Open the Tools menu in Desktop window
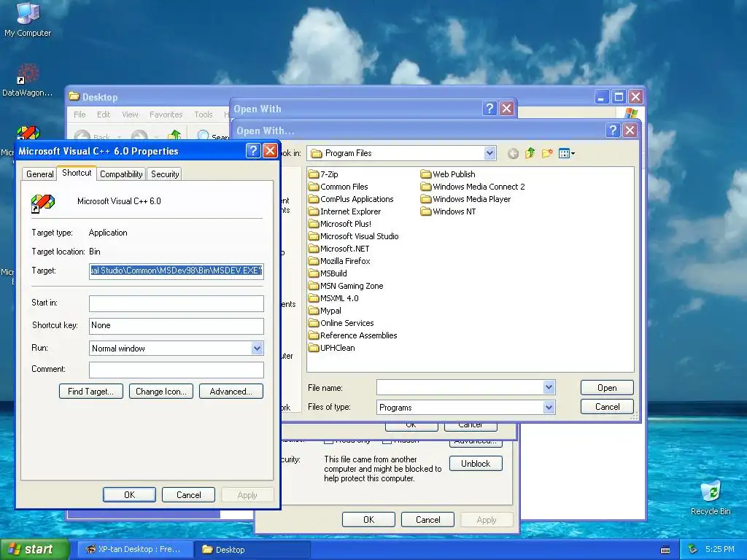 coord(204,114)
